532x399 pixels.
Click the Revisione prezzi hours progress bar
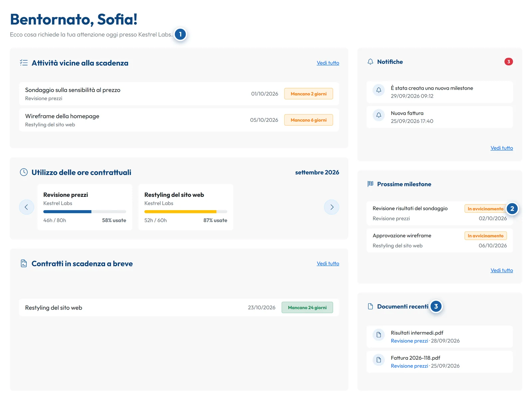tap(85, 211)
